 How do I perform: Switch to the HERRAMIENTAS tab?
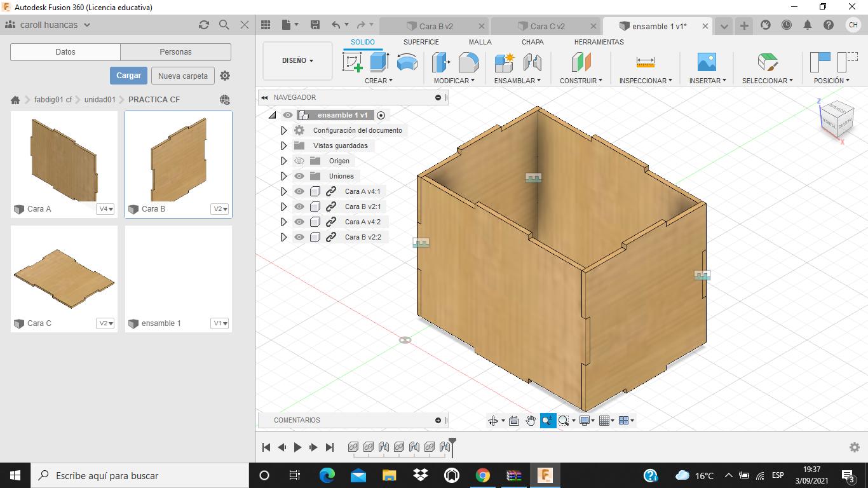pyautogui.click(x=599, y=42)
